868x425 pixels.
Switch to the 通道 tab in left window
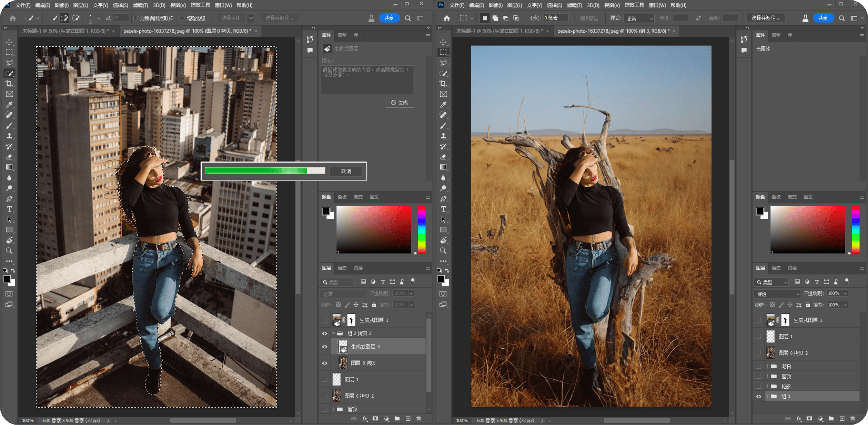click(x=342, y=268)
